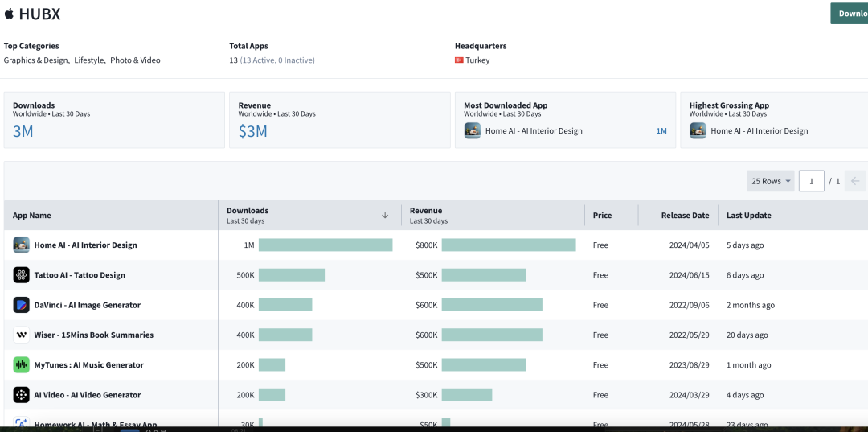Click the Home AI downloads bar

325,245
